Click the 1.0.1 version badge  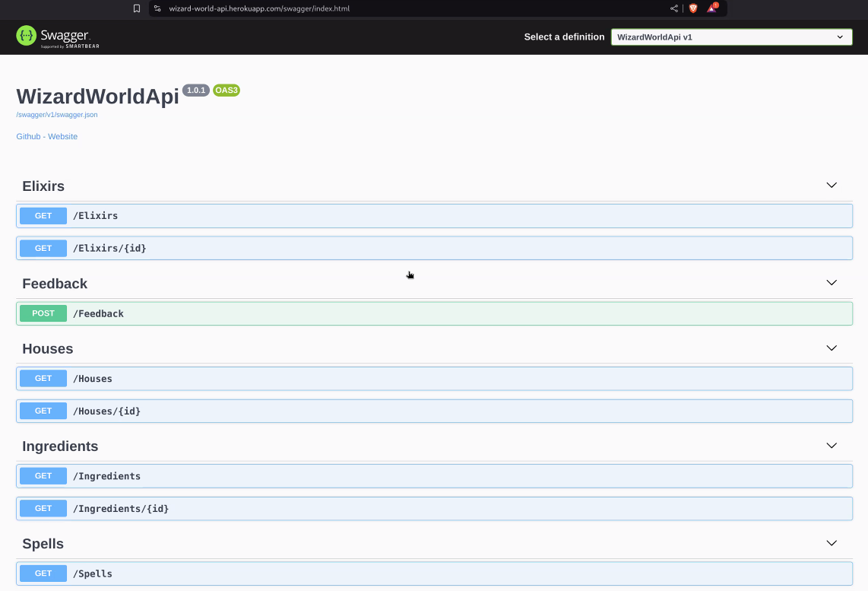coord(196,91)
